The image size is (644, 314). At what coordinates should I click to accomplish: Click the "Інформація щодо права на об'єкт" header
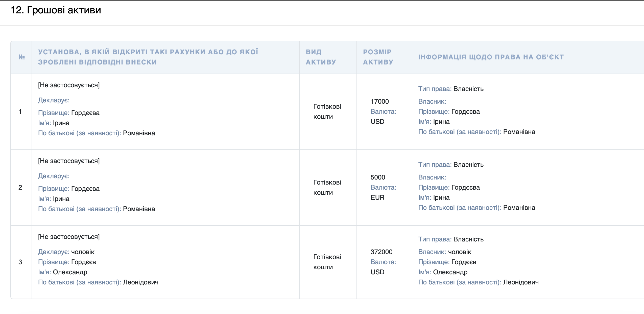[491, 57]
